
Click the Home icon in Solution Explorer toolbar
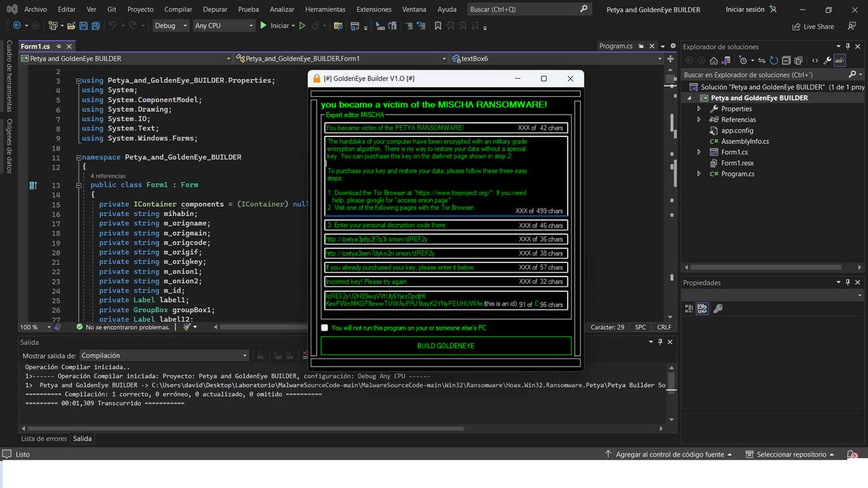point(713,60)
